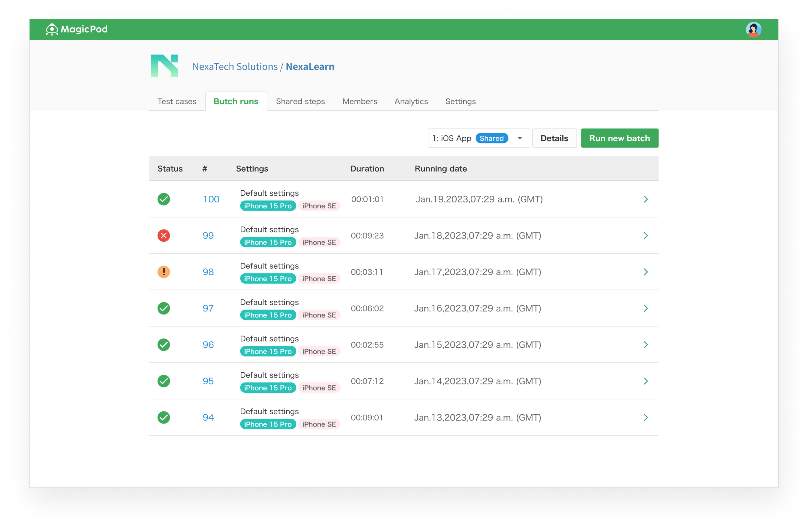
Task: Click the NexaTech N project logo
Action: point(165,66)
